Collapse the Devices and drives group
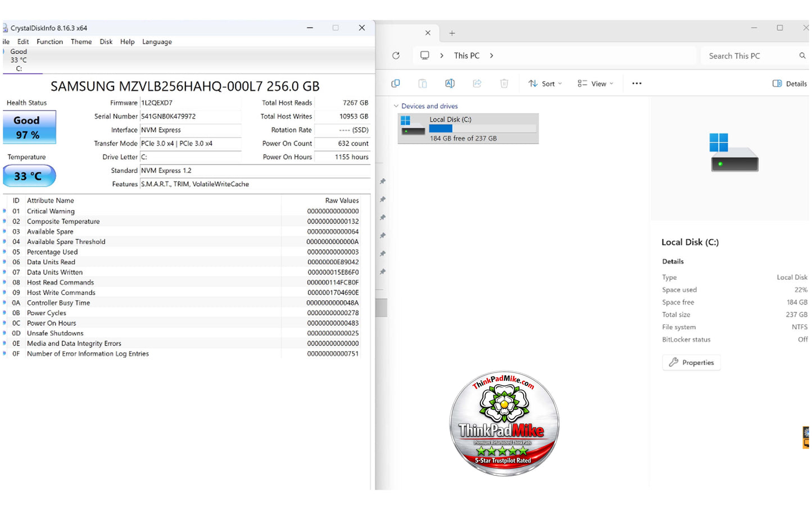Screen dimensions: 812x510 (396, 106)
